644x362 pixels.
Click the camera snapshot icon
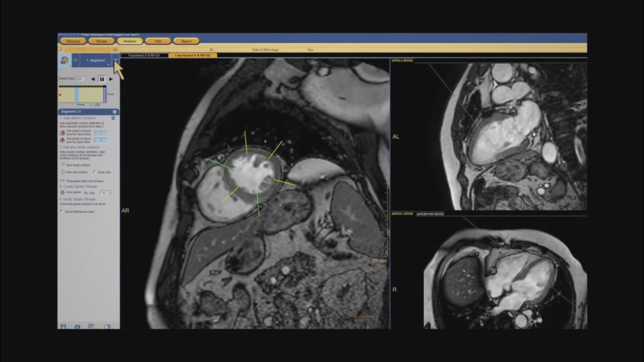click(x=77, y=326)
